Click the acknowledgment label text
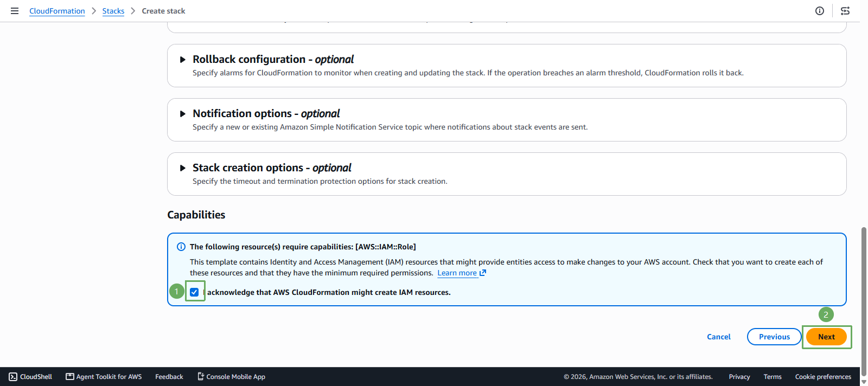The width and height of the screenshot is (868, 386). click(327, 292)
